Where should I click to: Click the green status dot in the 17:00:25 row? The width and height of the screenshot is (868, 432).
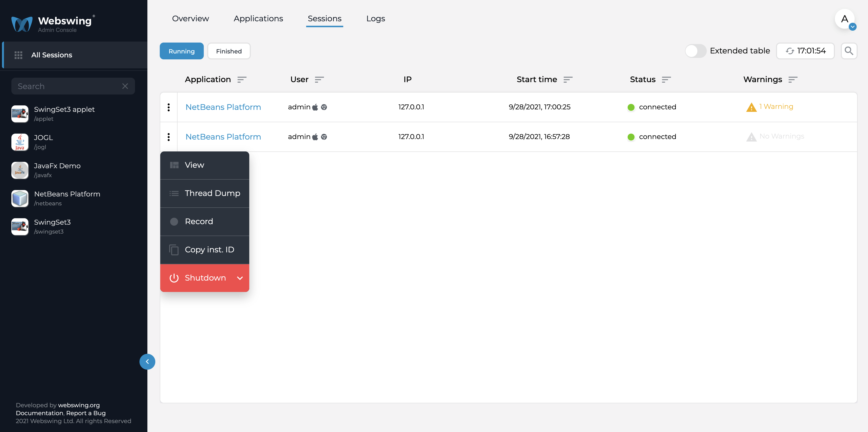click(x=631, y=107)
